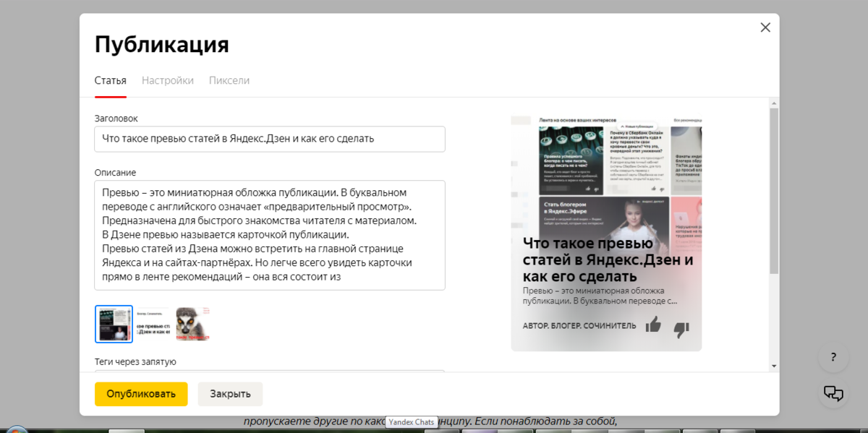Screen dimensions: 868x433
Task: Click the Опубликовать button
Action: click(141, 394)
